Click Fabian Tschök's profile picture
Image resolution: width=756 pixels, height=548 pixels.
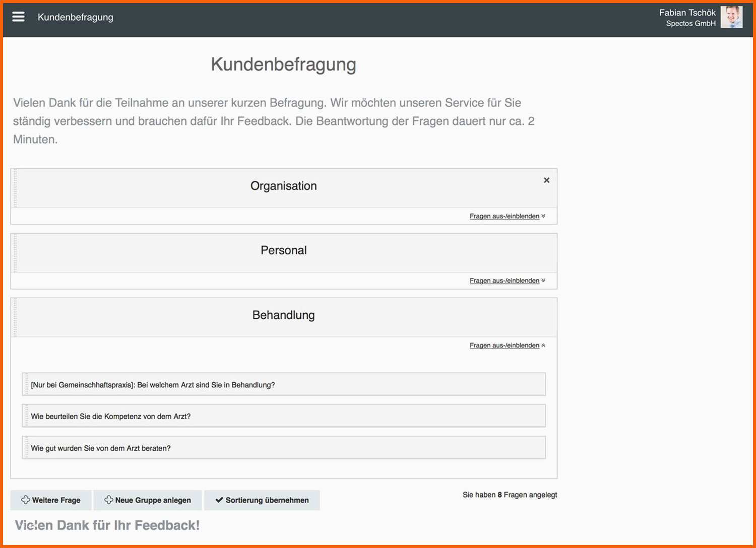click(731, 17)
